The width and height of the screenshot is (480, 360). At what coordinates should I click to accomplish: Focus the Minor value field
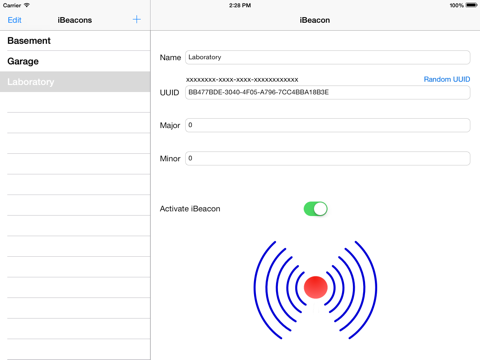[x=328, y=158]
